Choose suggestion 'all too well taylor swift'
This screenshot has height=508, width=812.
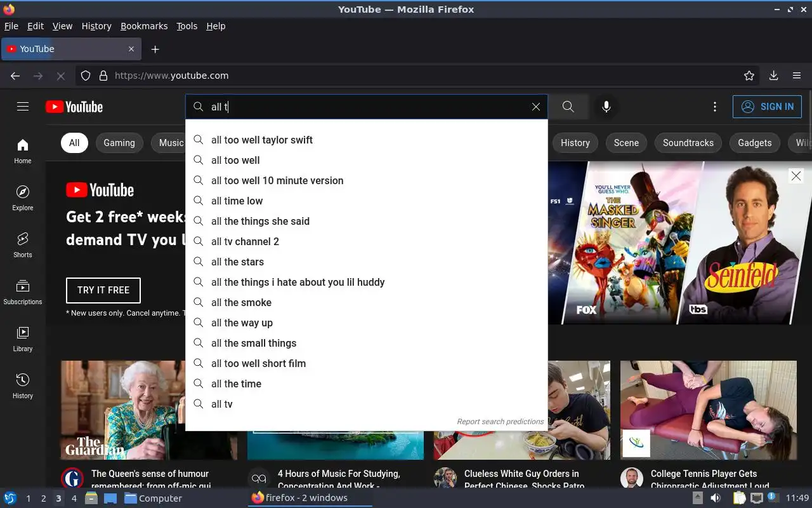click(367, 140)
